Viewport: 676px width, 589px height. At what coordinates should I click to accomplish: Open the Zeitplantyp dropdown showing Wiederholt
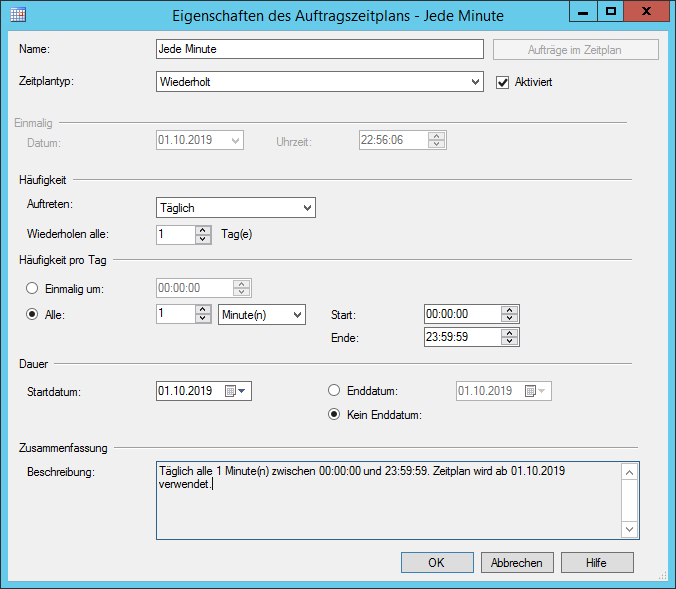point(319,81)
